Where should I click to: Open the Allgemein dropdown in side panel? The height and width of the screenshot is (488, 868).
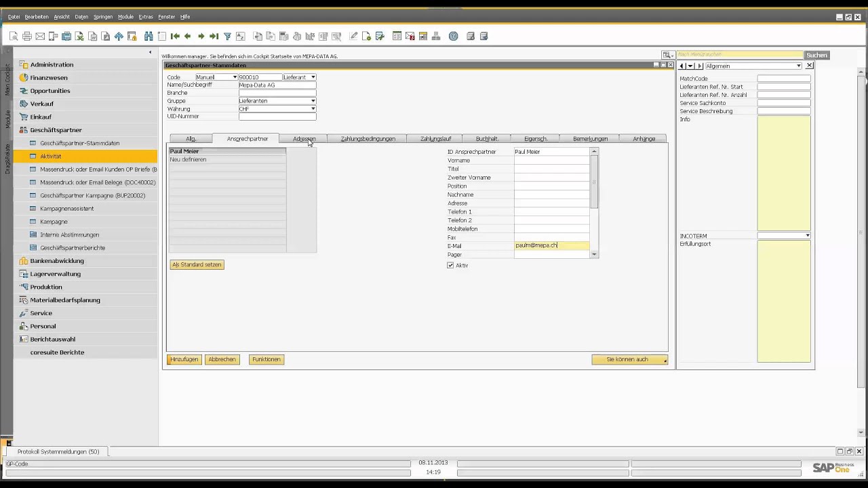tap(799, 66)
